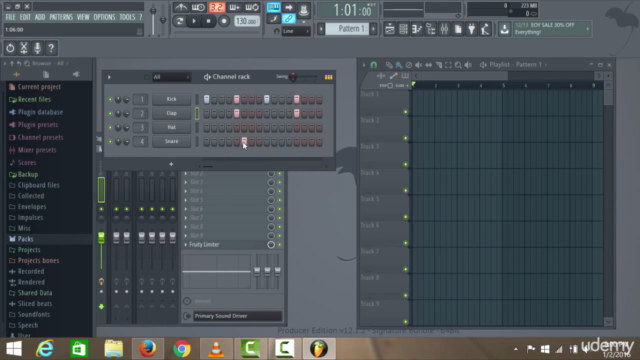Add channel with the plus button
Viewport: 640px width, 360px height.
click(171, 164)
